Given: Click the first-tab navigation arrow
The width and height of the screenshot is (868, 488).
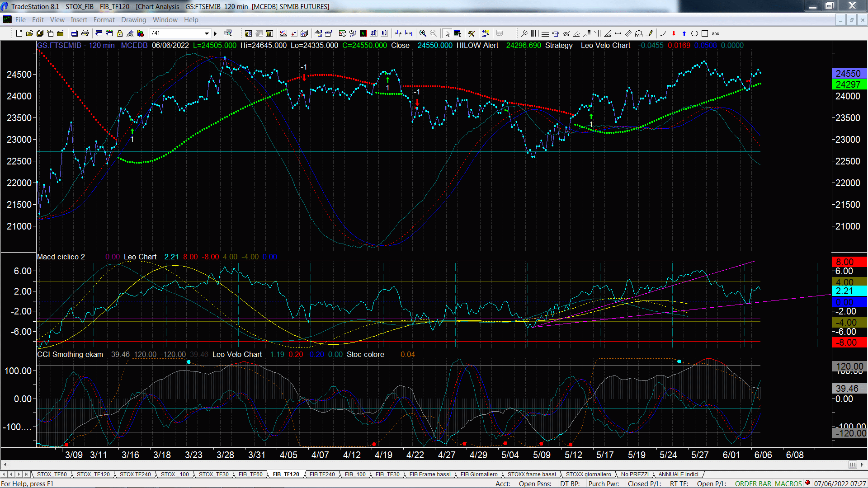Looking at the screenshot, I should point(4,474).
